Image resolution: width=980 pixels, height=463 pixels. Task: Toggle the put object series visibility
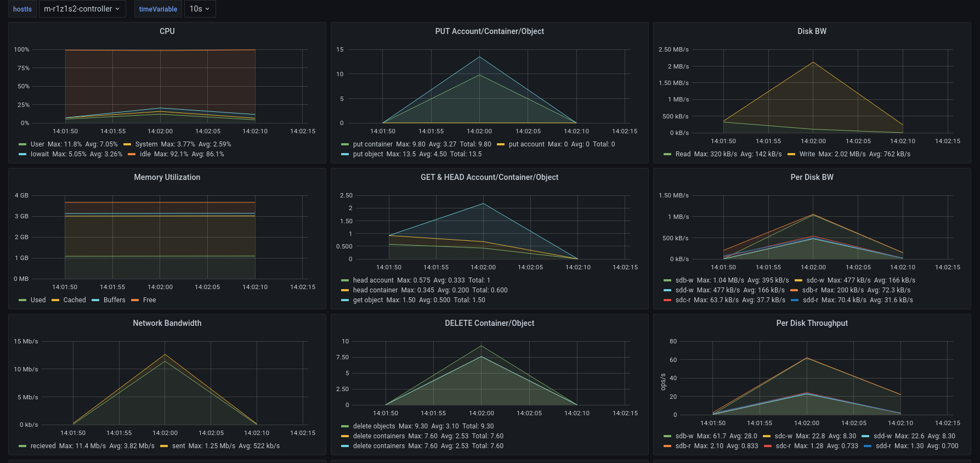point(368,154)
